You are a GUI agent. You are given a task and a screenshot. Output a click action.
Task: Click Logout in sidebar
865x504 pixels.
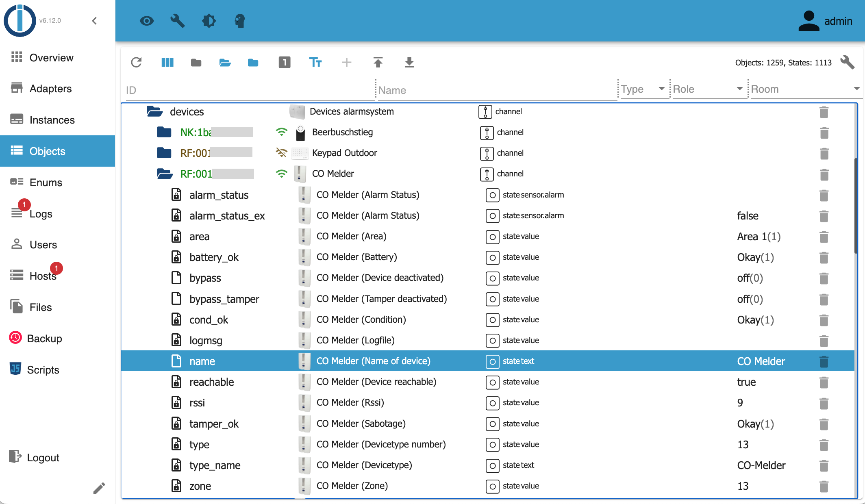[x=43, y=458]
